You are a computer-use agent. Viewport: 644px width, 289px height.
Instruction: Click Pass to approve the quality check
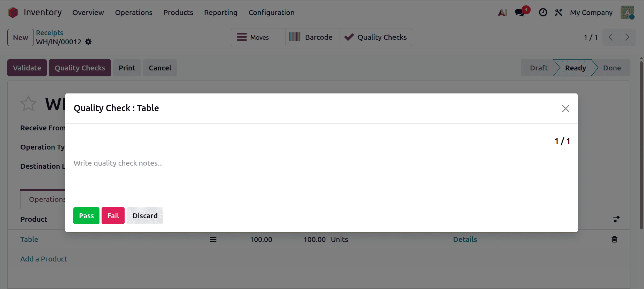86,215
